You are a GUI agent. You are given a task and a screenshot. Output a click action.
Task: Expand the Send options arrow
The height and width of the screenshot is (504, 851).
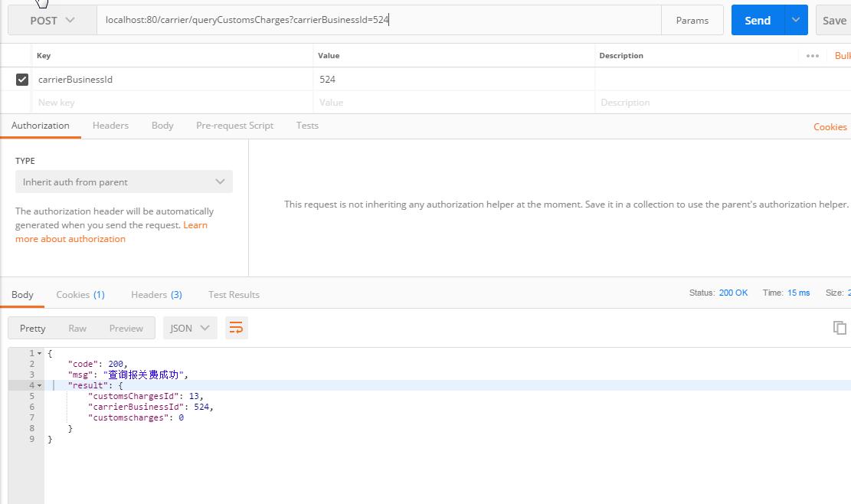[796, 20]
